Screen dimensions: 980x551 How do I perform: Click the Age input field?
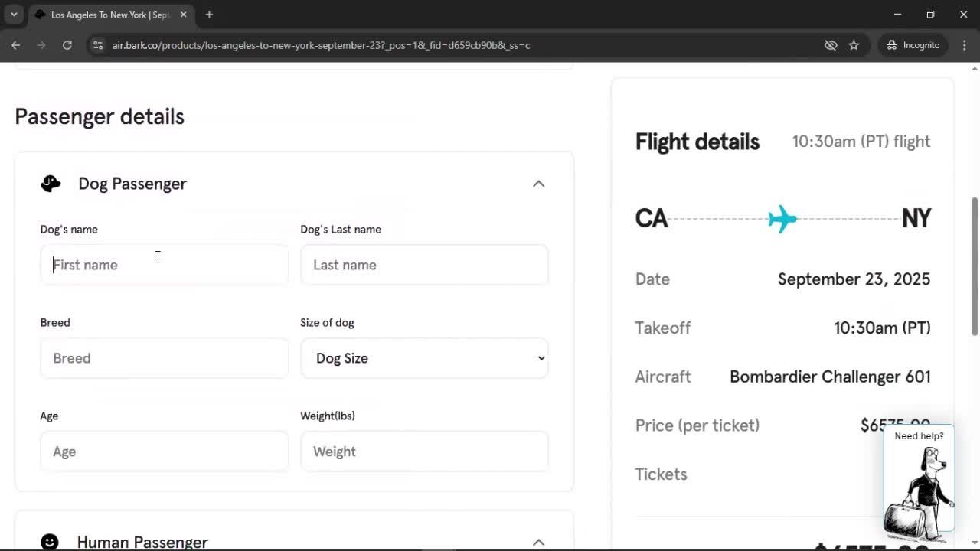coord(164,452)
